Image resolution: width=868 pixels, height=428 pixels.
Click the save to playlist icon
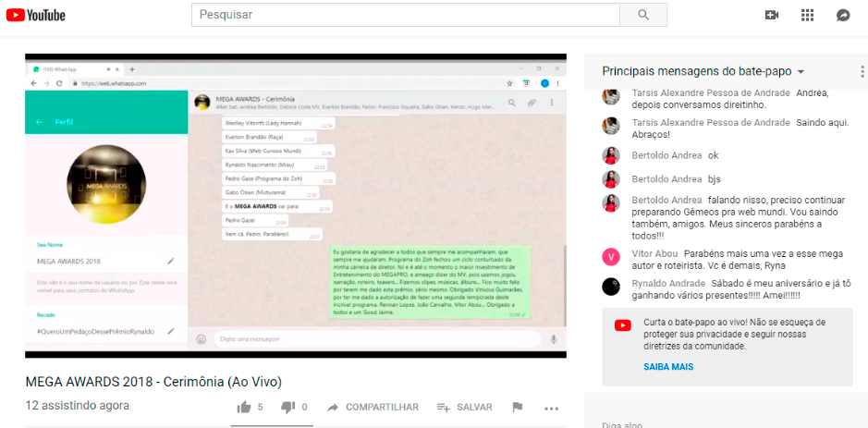click(x=443, y=408)
